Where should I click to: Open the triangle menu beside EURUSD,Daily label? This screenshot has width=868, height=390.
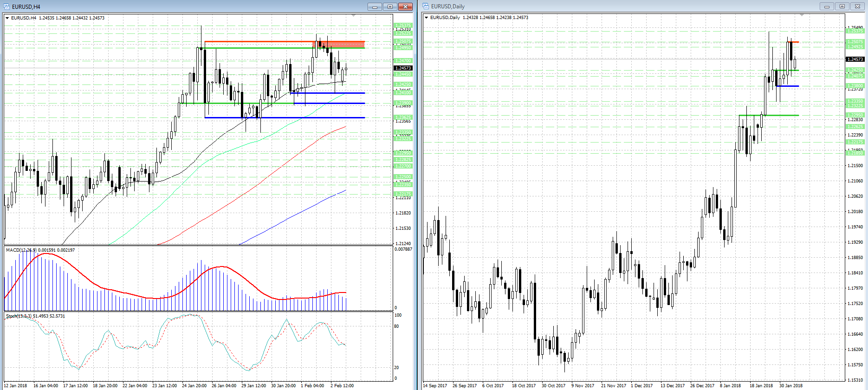[x=427, y=18]
